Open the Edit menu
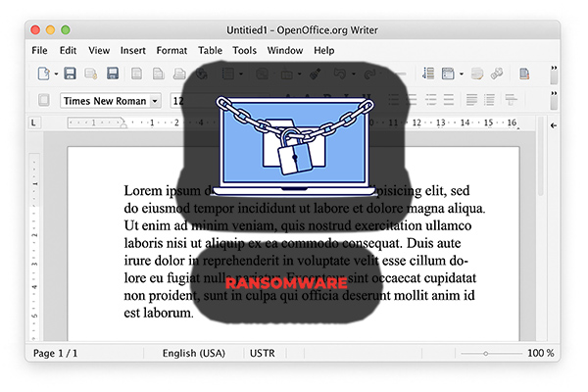Viewport: 588px width, 392px height. coord(68,50)
